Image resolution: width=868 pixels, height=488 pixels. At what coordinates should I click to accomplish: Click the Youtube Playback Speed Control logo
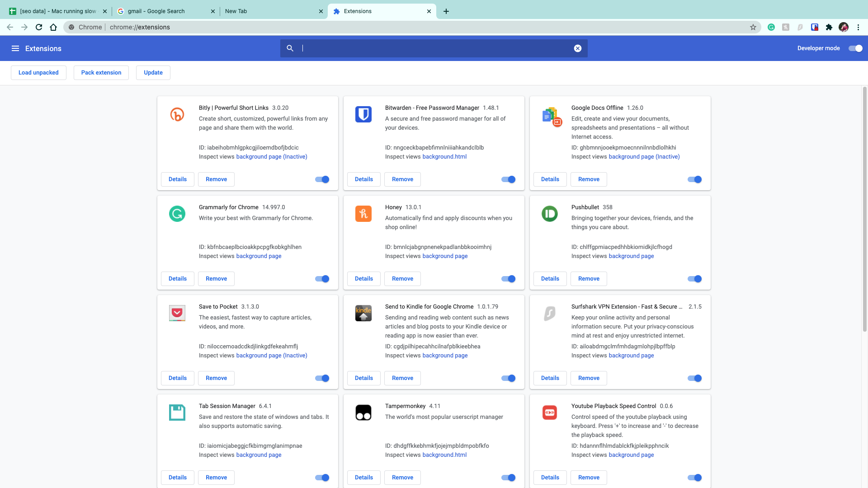click(x=550, y=413)
